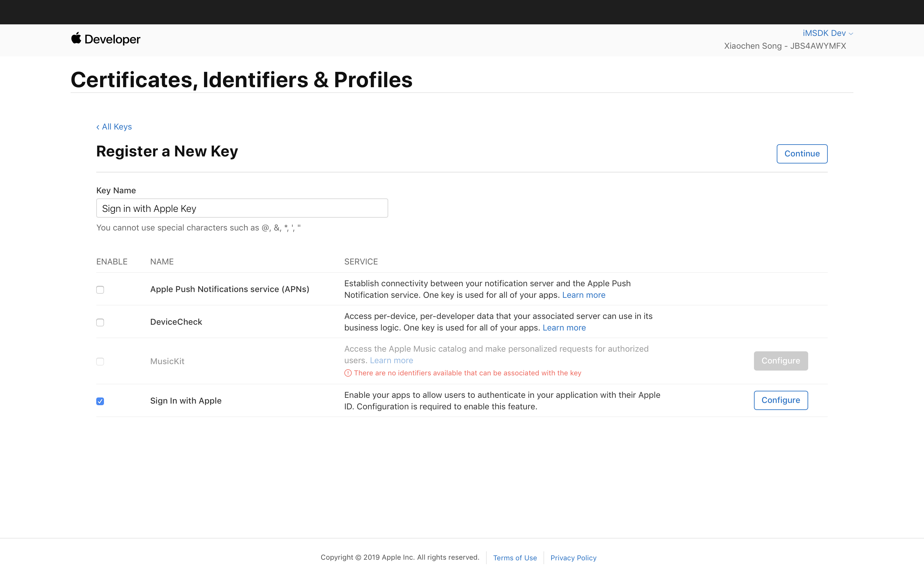The width and height of the screenshot is (924, 577).
Task: Click the chevron next to iMSDK Dev
Action: point(851,34)
